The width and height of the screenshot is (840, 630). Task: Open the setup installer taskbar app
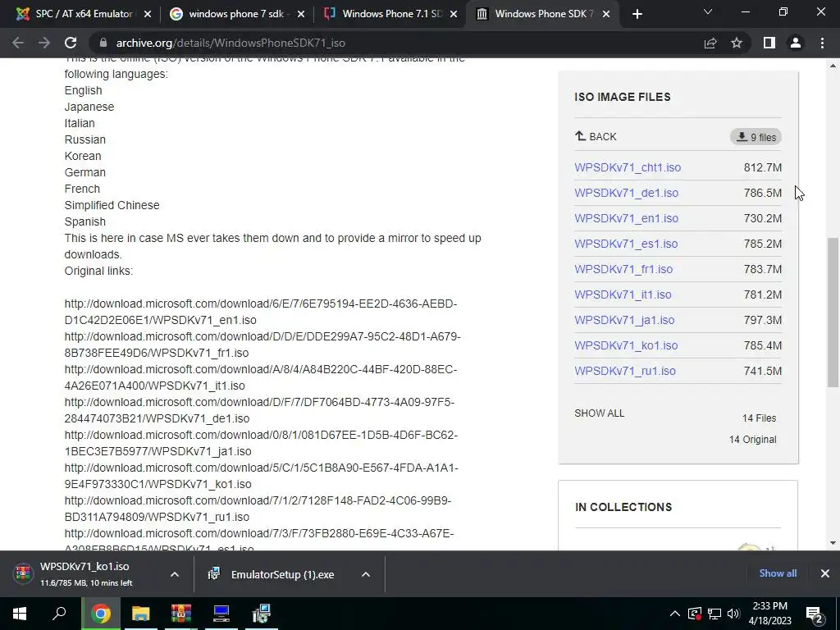point(262,614)
